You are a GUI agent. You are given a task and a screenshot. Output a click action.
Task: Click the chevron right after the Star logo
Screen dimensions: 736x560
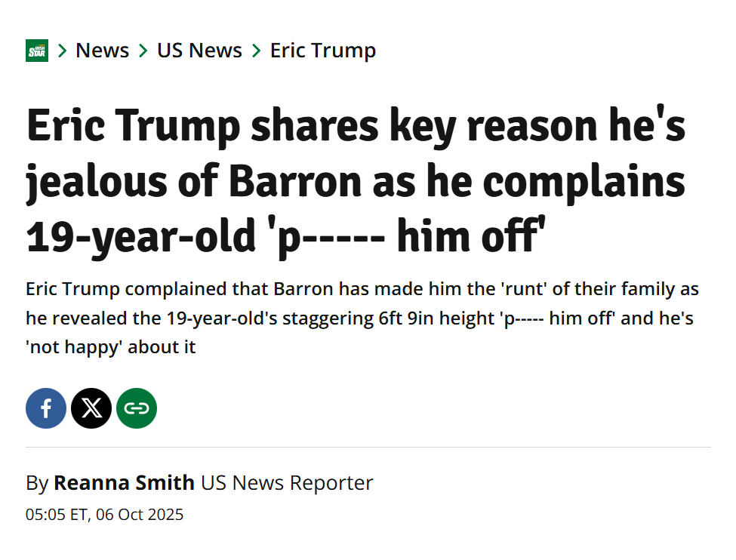pyautogui.click(x=63, y=51)
